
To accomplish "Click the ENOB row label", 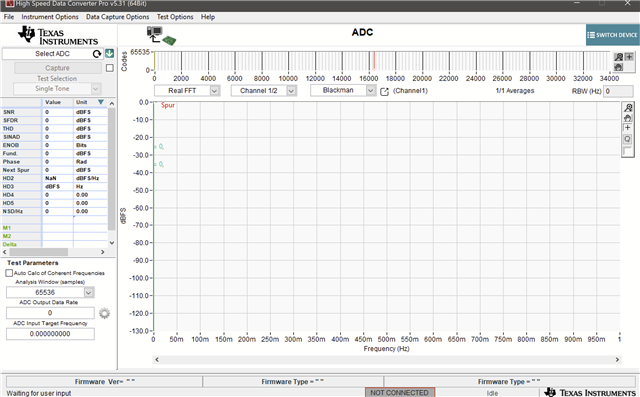I will click(x=11, y=145).
